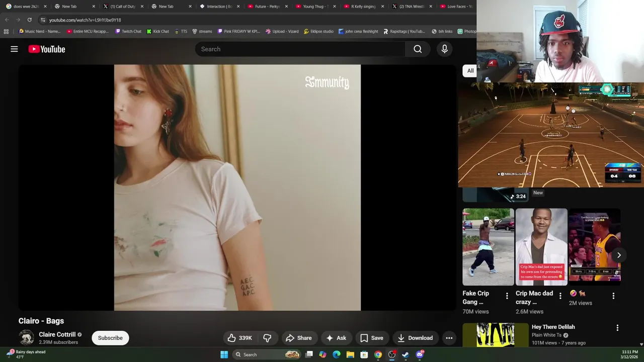
Task: Switch to the Love Faces tab
Action: coord(455,7)
